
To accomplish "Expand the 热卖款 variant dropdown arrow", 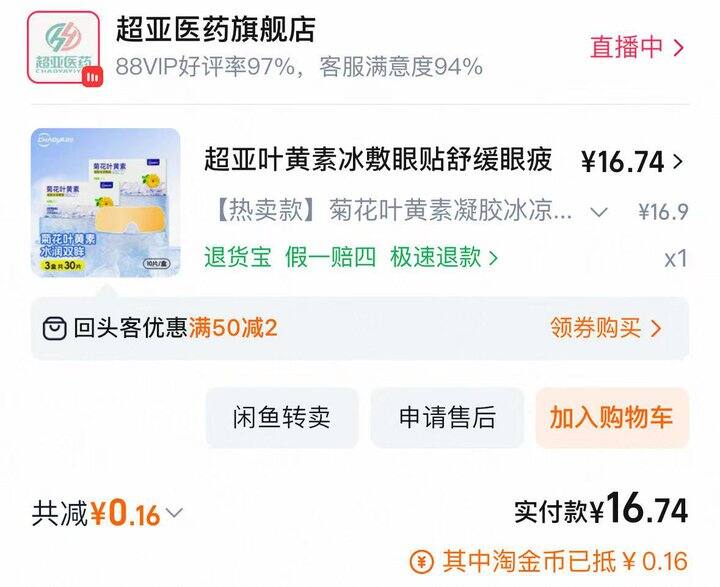I will pos(599,212).
